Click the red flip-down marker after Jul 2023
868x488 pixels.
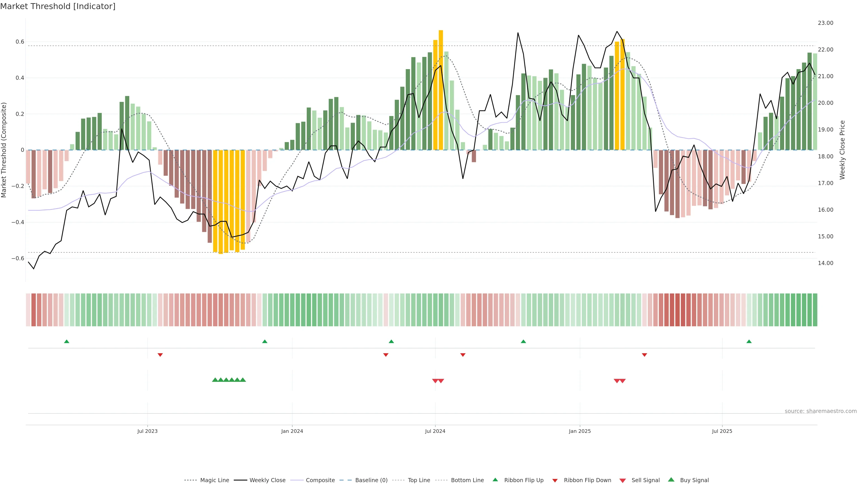[160, 355]
